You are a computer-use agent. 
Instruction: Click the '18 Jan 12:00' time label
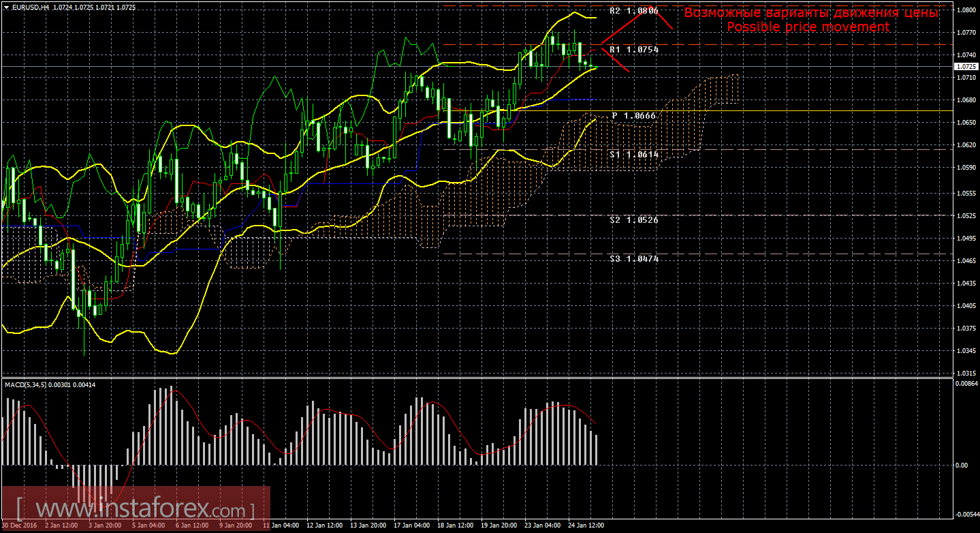point(455,526)
